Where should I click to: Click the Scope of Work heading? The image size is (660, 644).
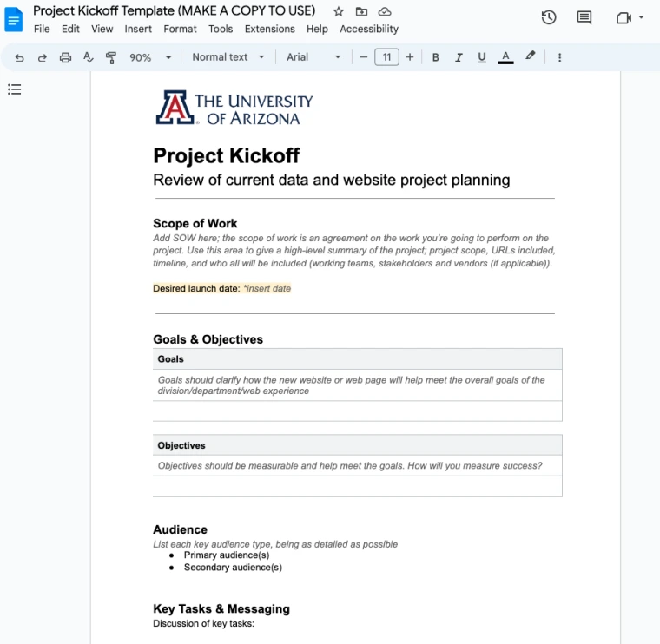[195, 223]
